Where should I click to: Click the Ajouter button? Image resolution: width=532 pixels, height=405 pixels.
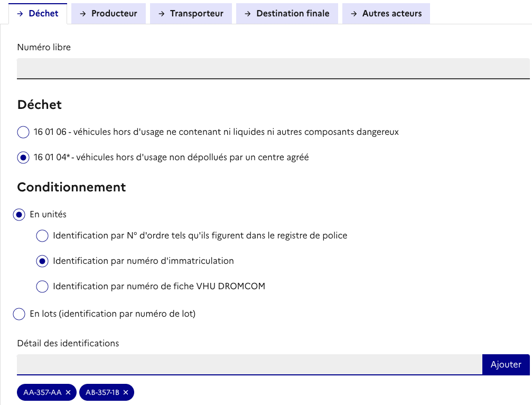pos(506,364)
